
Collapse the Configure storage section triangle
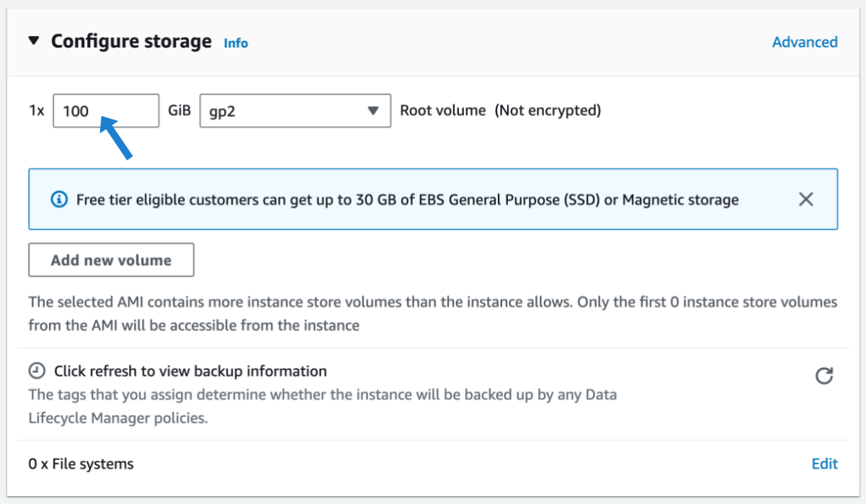(x=34, y=41)
